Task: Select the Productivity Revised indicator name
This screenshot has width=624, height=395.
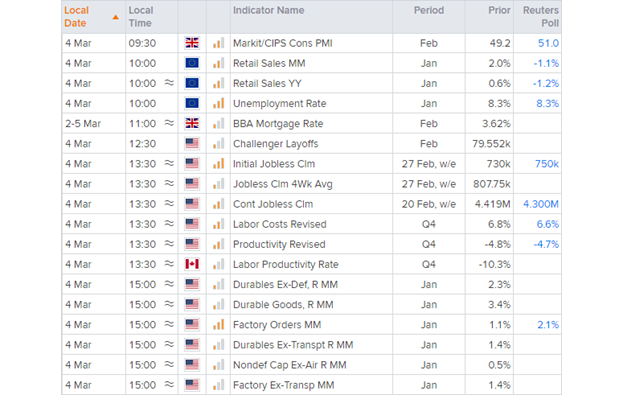Action: 279,244
